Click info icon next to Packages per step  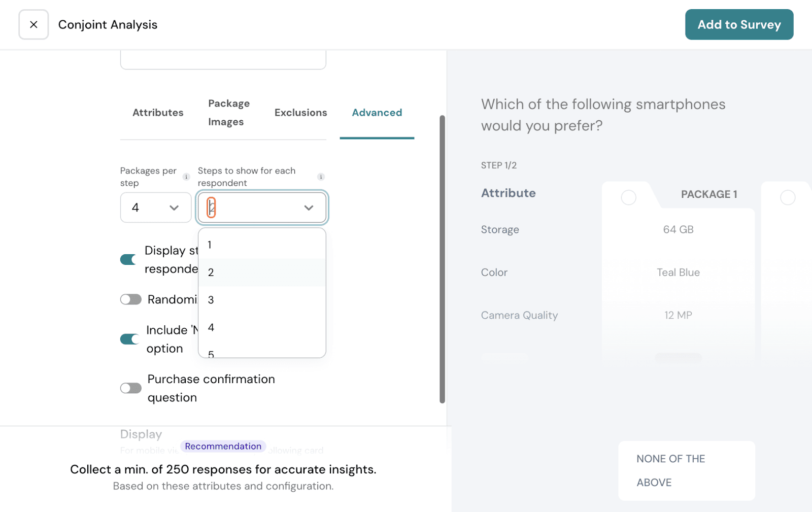click(186, 177)
